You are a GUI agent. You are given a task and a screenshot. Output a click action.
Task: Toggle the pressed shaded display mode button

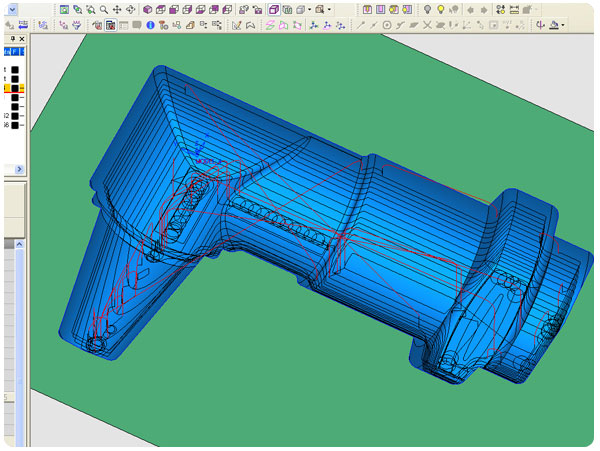tap(274, 9)
